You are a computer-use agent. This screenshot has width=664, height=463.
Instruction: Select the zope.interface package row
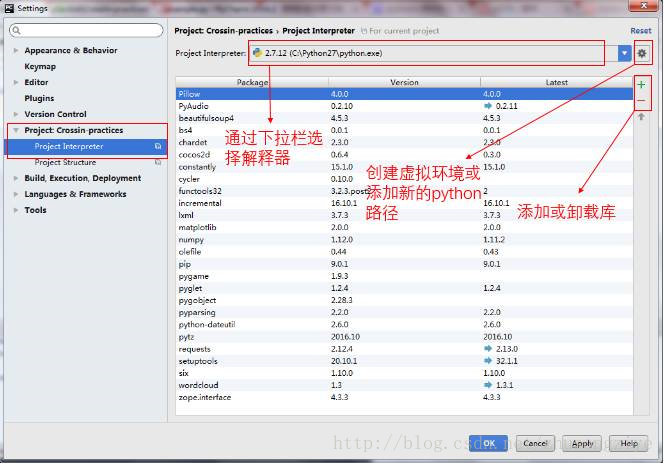(x=404, y=397)
